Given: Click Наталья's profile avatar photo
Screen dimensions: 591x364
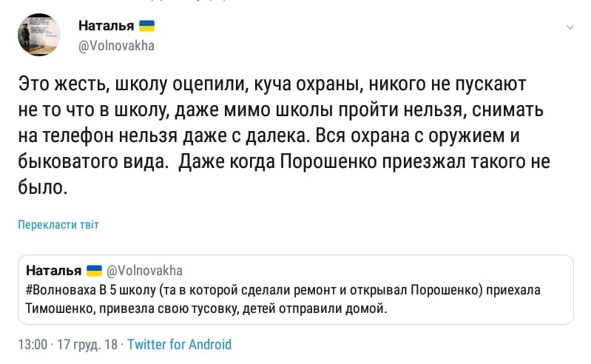Looking at the screenshot, I should point(38,35).
